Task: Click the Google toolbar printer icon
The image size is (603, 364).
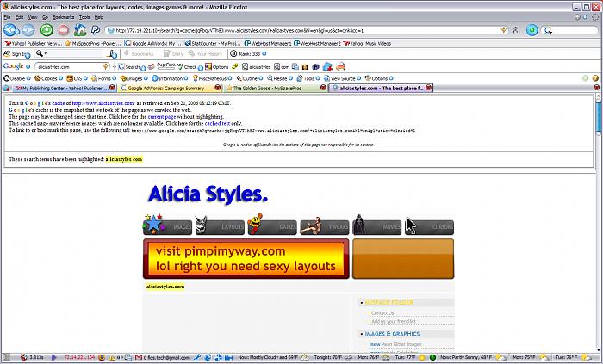Action: point(340,67)
